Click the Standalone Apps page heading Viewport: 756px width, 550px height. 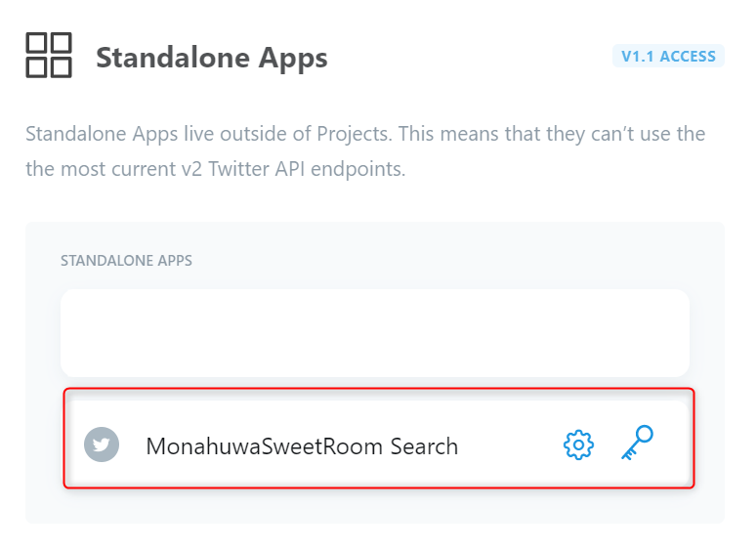[211, 58]
